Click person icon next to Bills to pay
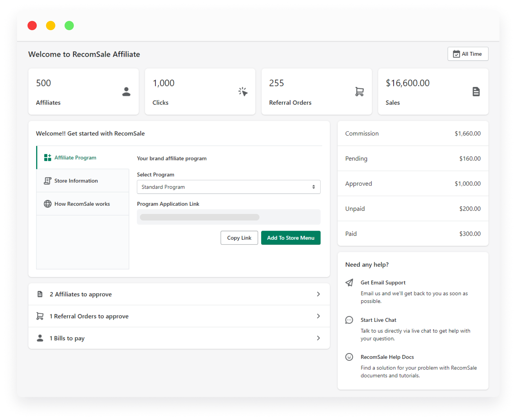516x420 pixels. pyautogui.click(x=40, y=338)
